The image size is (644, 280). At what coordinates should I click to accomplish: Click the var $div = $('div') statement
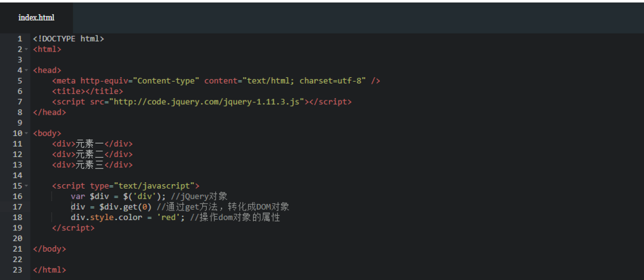click(118, 196)
